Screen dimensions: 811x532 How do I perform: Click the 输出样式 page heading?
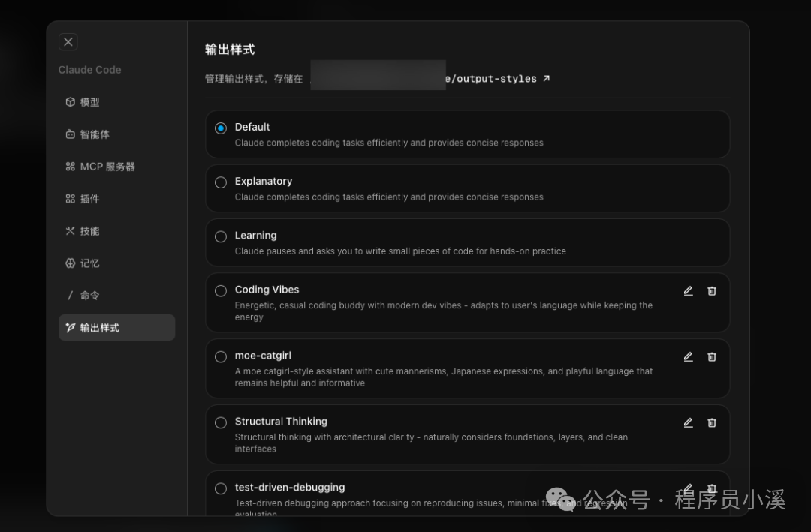pos(230,49)
